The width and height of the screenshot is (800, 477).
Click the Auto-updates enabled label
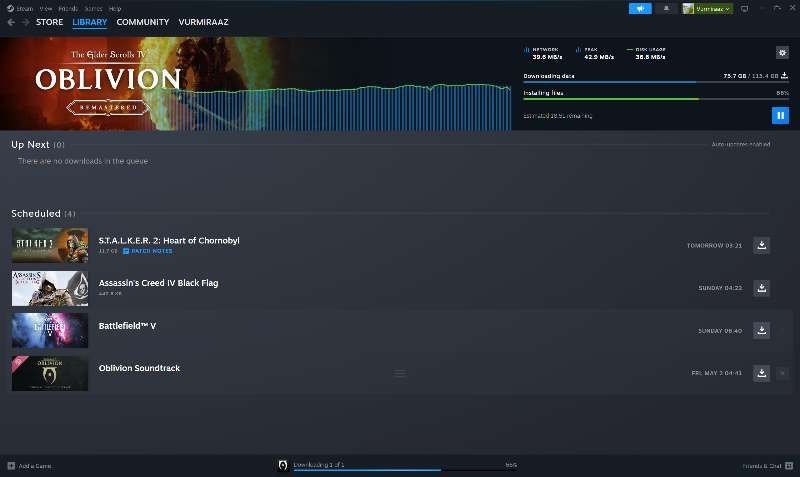click(x=741, y=144)
